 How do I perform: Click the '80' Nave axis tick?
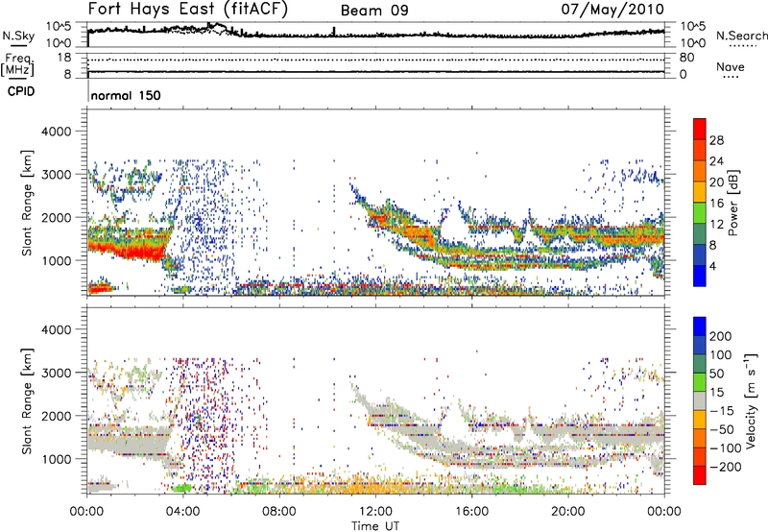coord(686,58)
